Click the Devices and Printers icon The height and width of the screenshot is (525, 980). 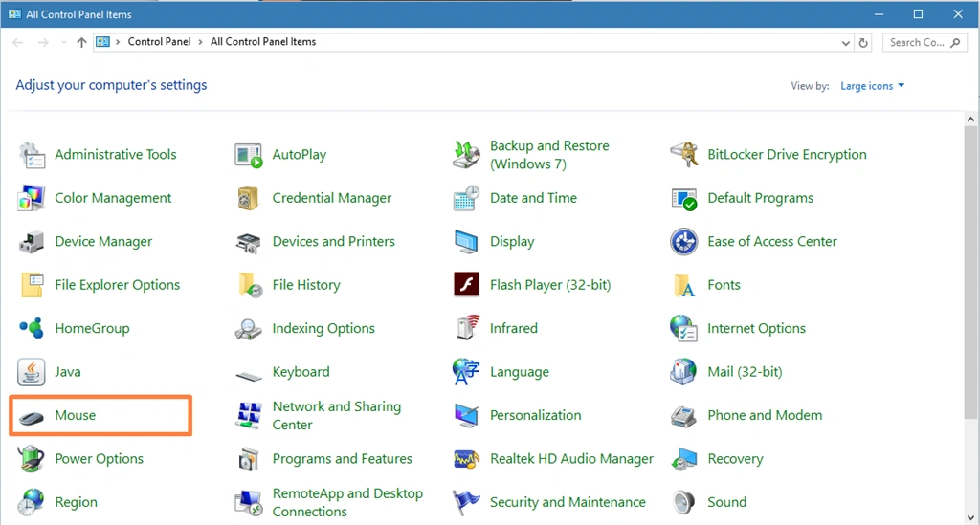click(249, 242)
